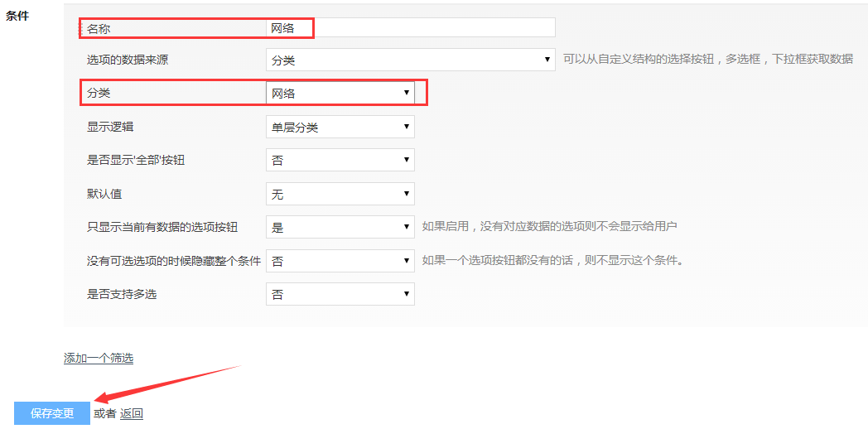This screenshot has width=868, height=429.
Task: Click the drag handle beside the 名称 label
Action: point(81,28)
